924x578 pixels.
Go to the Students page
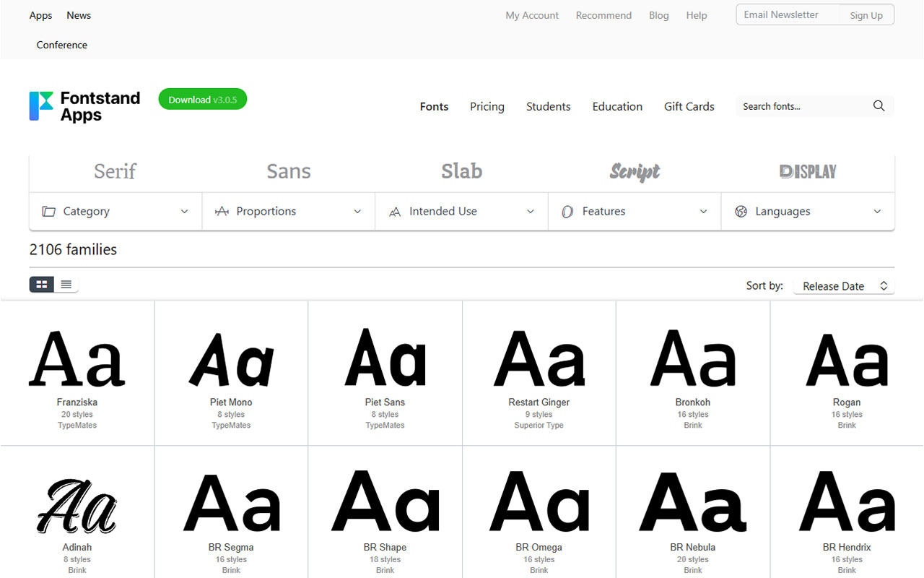coord(549,106)
